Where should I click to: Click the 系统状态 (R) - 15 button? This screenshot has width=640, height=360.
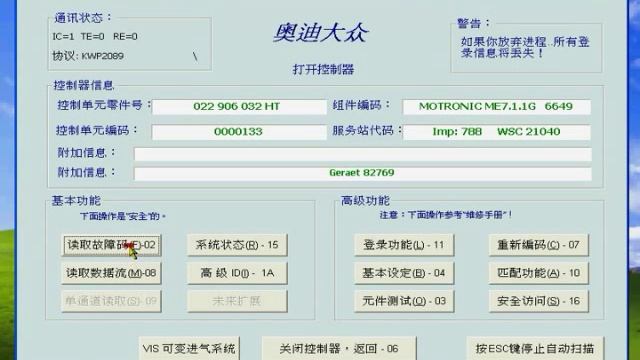point(237,245)
